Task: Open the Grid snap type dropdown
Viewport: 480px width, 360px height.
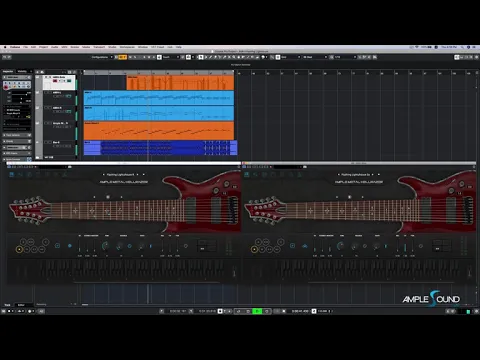Action: (x=290, y=57)
